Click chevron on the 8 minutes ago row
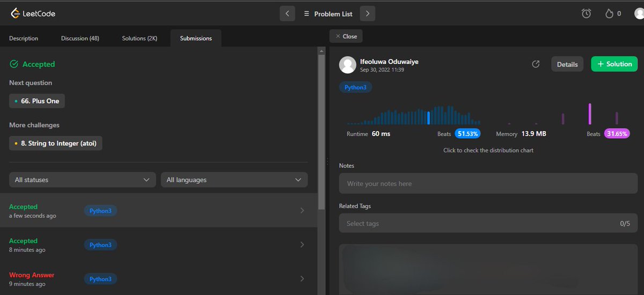Viewport: 644px width, 295px height. [x=302, y=244]
